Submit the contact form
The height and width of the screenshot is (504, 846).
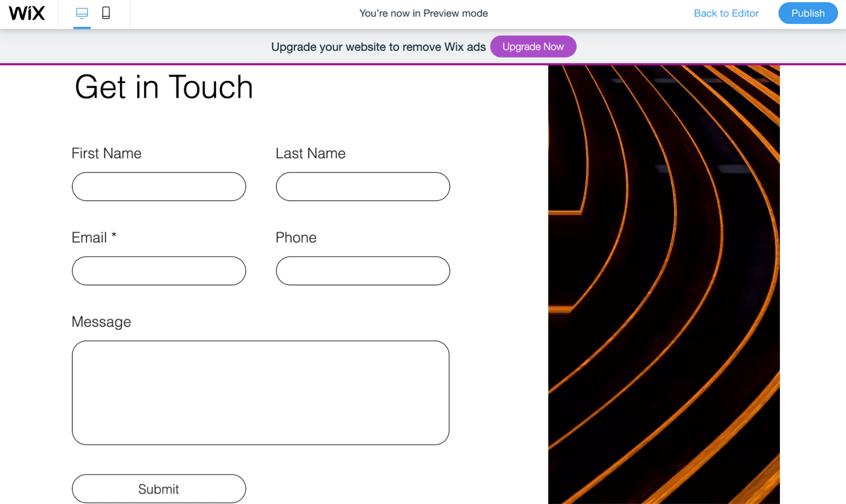pyautogui.click(x=159, y=489)
